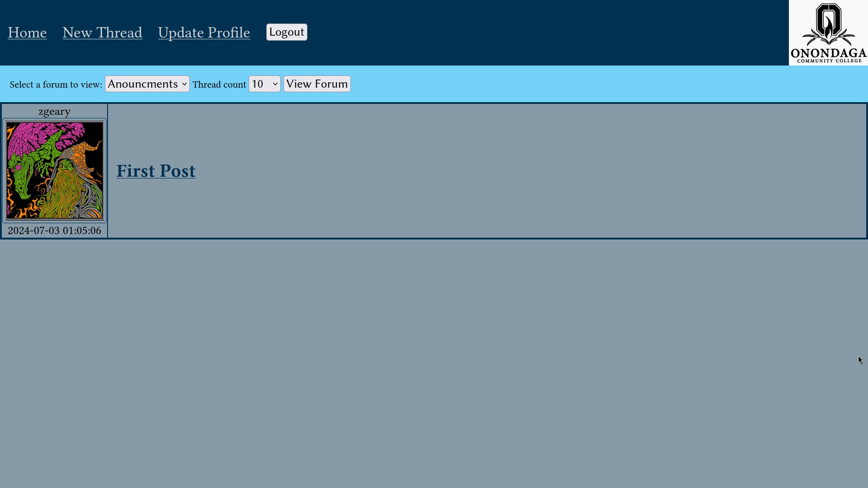Click the 'Thread count' label text

219,84
